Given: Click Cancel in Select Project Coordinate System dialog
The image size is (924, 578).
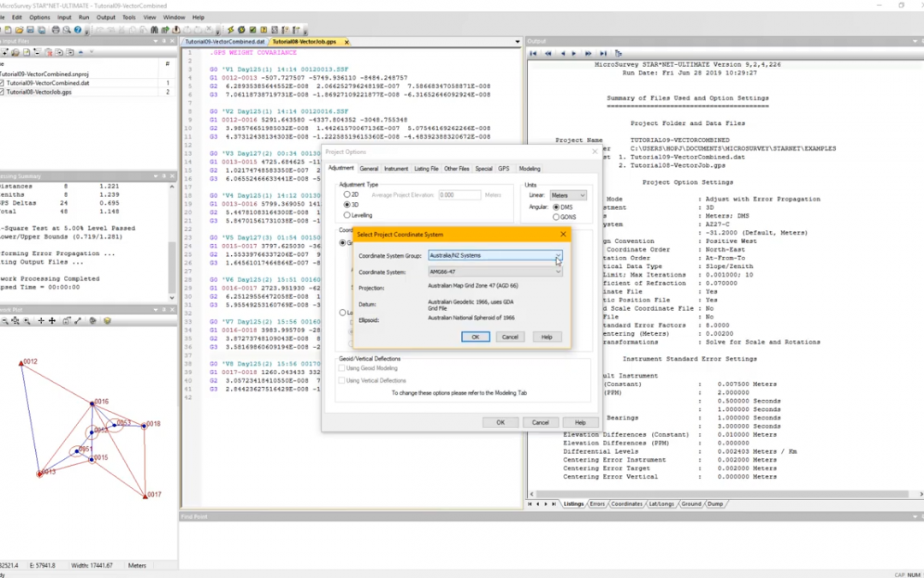Looking at the screenshot, I should coord(510,337).
